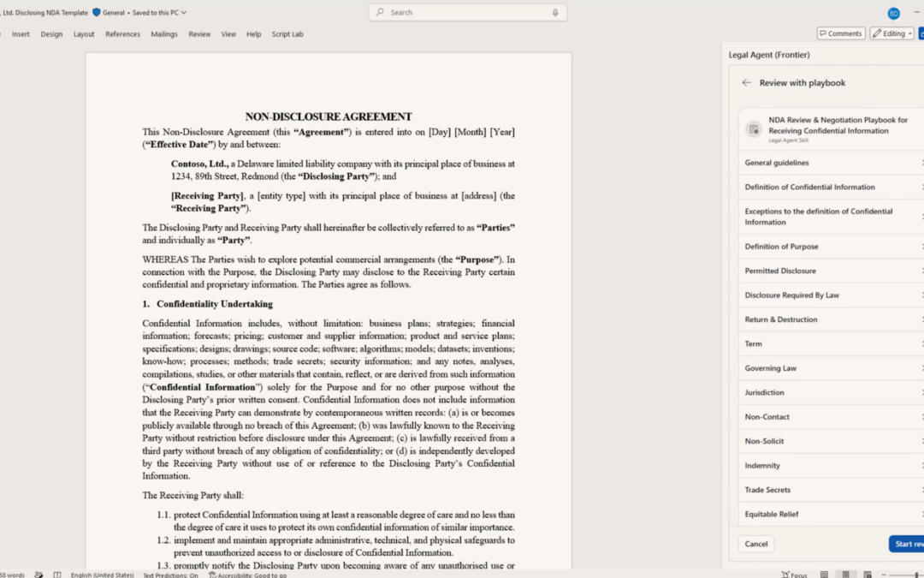
Task: Open the Accessibility: Good to go checker
Action: point(248,575)
